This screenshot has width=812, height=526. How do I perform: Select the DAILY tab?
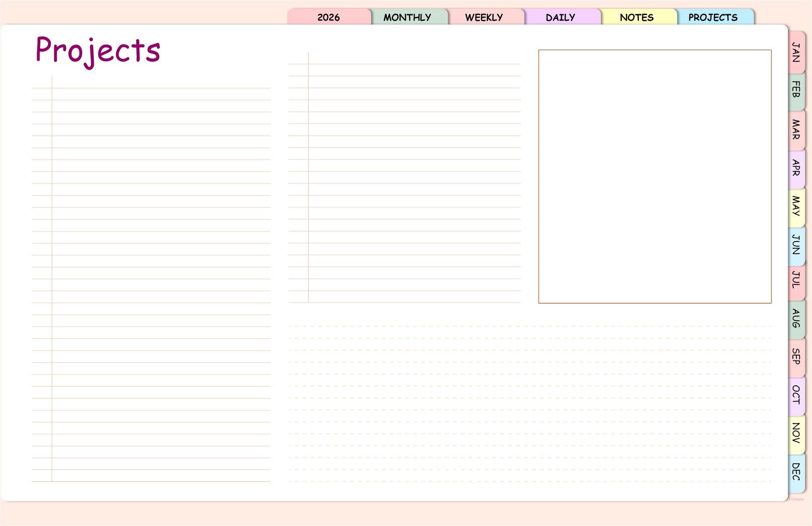pyautogui.click(x=562, y=17)
